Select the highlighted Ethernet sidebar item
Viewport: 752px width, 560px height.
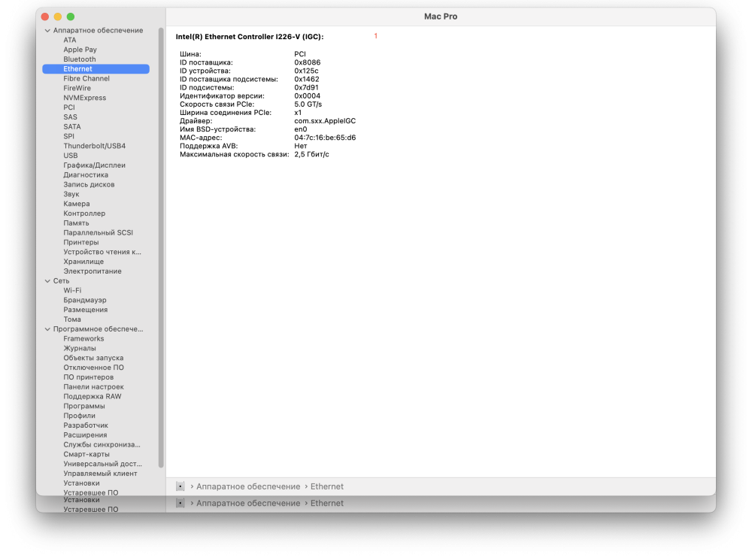click(x=96, y=68)
